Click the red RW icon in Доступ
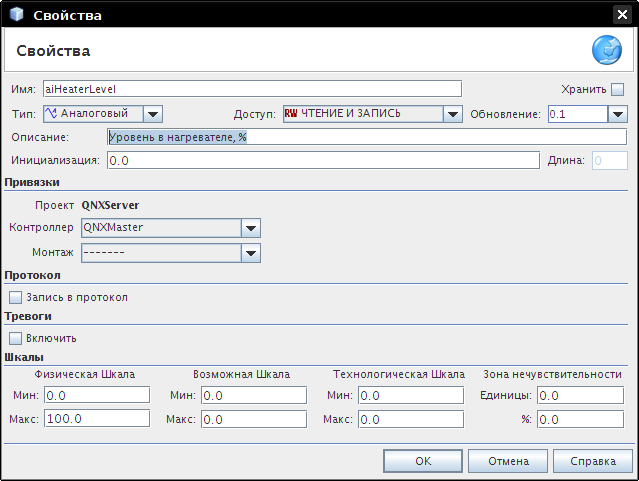Image resolution: width=639 pixels, height=481 pixels. point(291,114)
